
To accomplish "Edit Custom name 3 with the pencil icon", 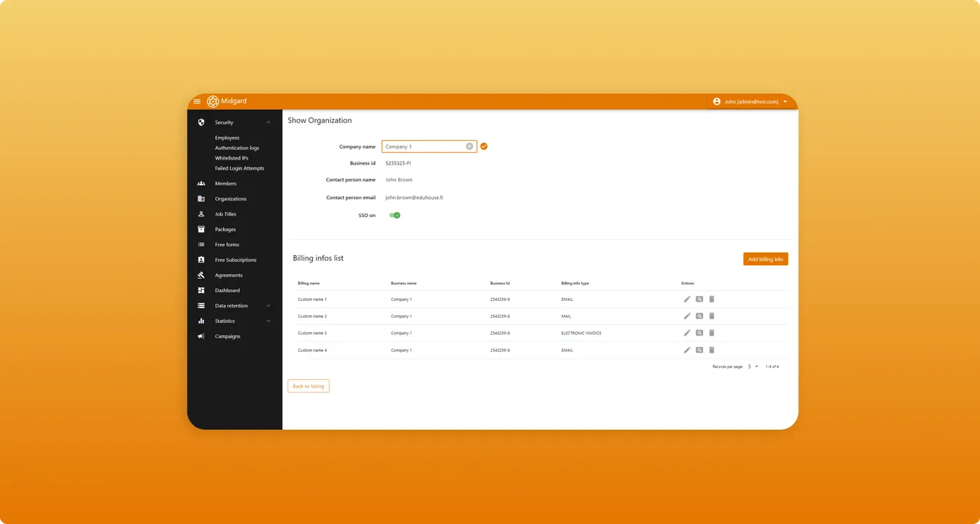I will click(x=687, y=333).
